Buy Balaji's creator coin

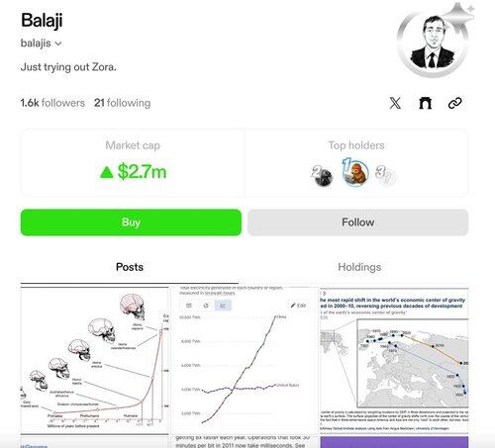coord(131,223)
